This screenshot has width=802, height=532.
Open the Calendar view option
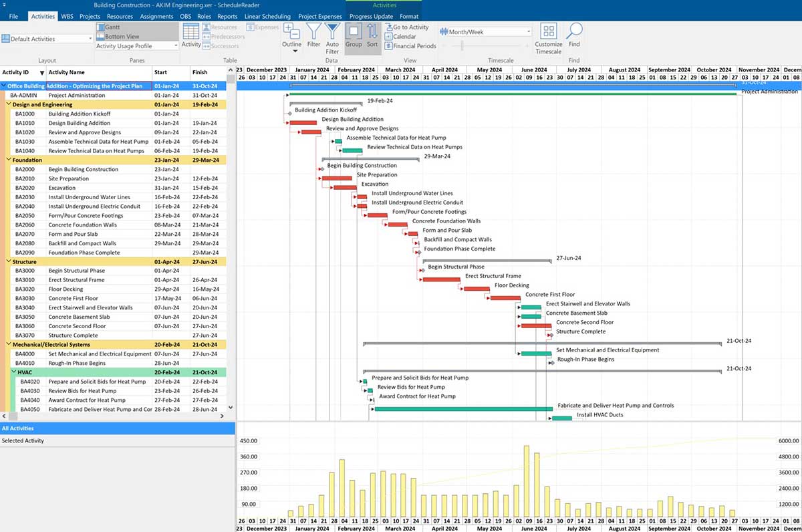click(400, 37)
